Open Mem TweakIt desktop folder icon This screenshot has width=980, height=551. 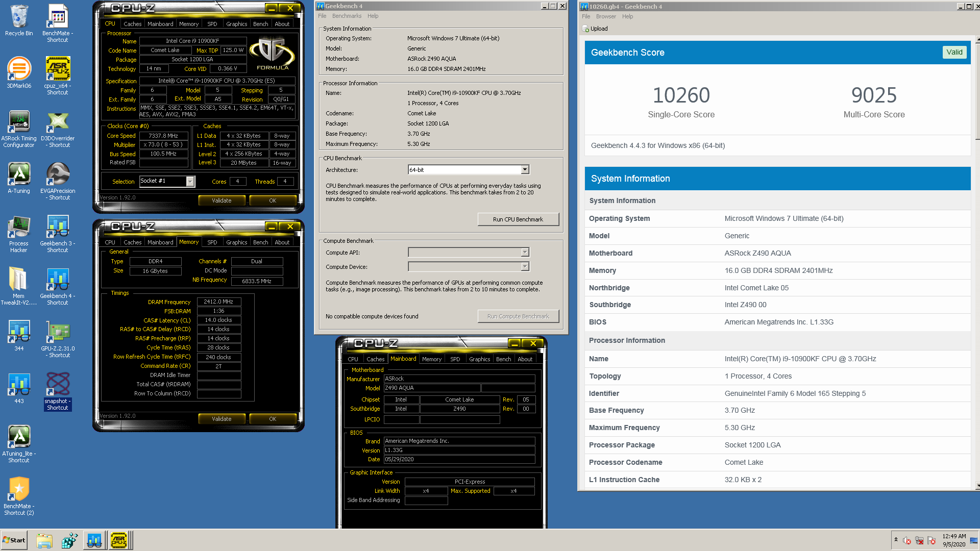tap(19, 286)
